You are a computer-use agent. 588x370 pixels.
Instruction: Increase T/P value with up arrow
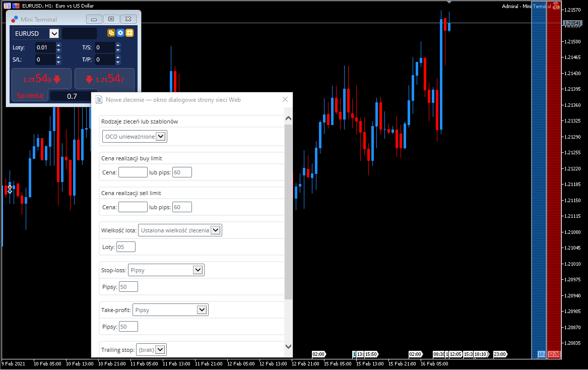118,57
